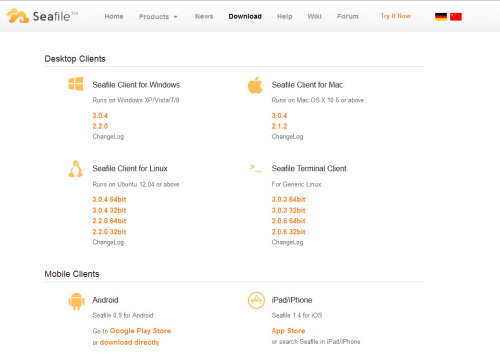The image size is (500, 362).
Task: Click the Desktop Clients section heading
Action: pos(75,59)
